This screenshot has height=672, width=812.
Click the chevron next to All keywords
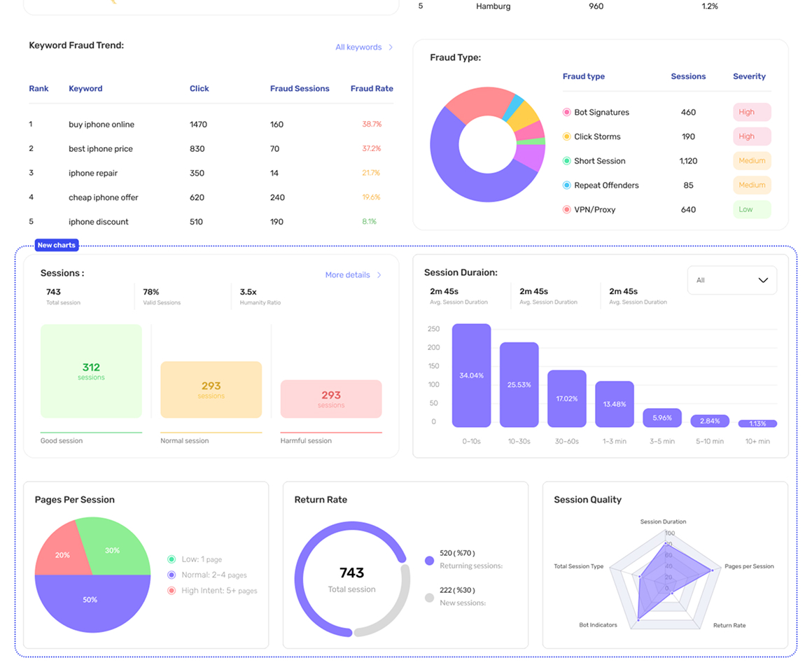click(x=391, y=47)
